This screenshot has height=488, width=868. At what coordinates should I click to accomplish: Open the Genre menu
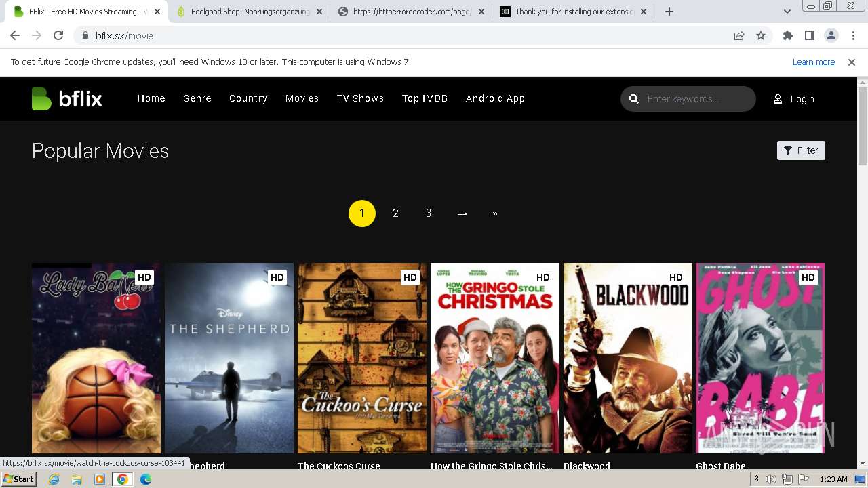(x=197, y=99)
